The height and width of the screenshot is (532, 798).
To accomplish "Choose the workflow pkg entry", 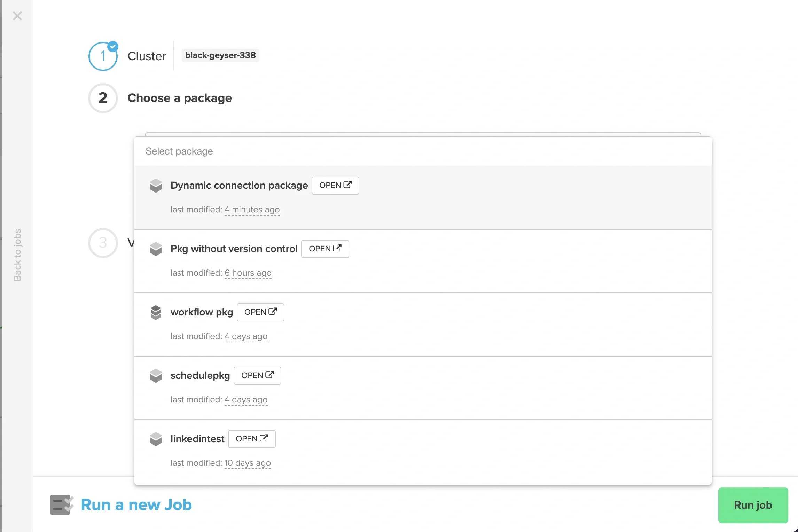I will [x=423, y=324].
